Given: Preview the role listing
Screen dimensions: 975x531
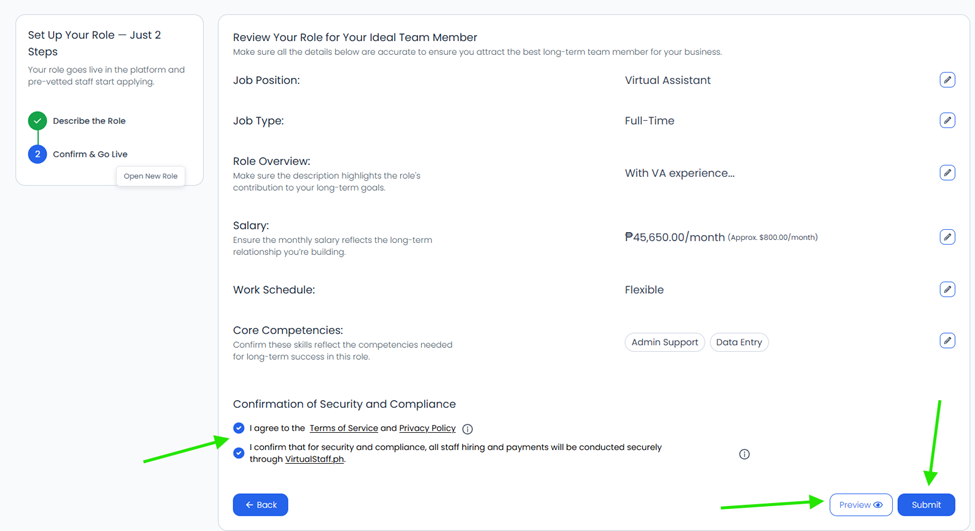Looking at the screenshot, I should coord(861,504).
